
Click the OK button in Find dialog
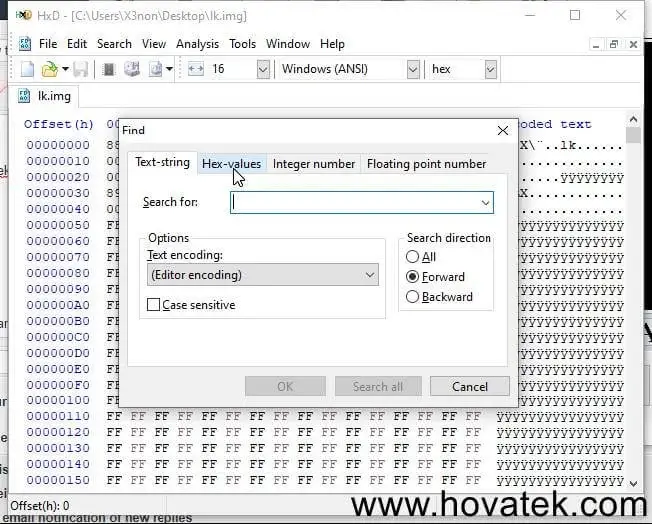tap(285, 386)
